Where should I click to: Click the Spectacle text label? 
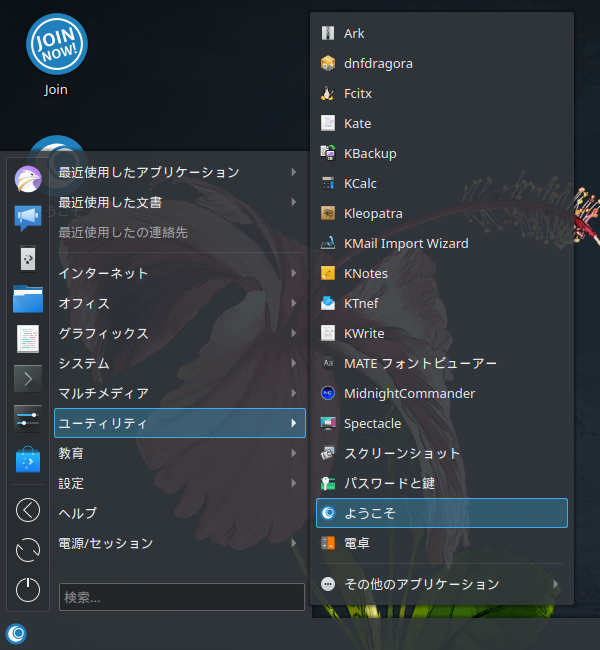(372, 424)
